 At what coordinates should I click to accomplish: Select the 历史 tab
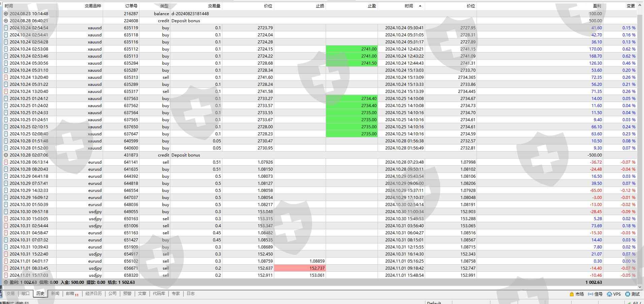click(x=40, y=294)
